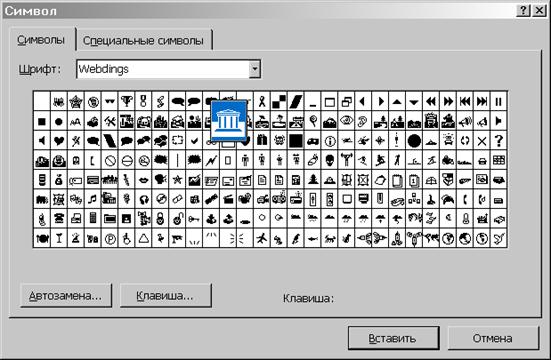
Task: Pick the restore overlapping windows symbol
Action: point(346,102)
